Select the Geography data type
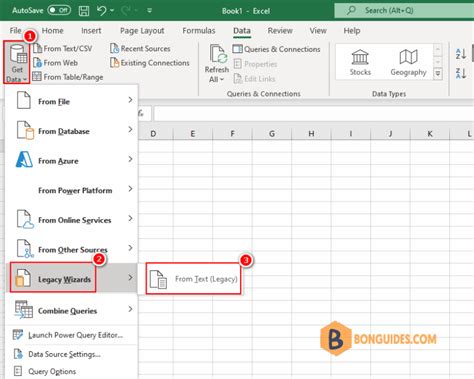 pyautogui.click(x=408, y=62)
